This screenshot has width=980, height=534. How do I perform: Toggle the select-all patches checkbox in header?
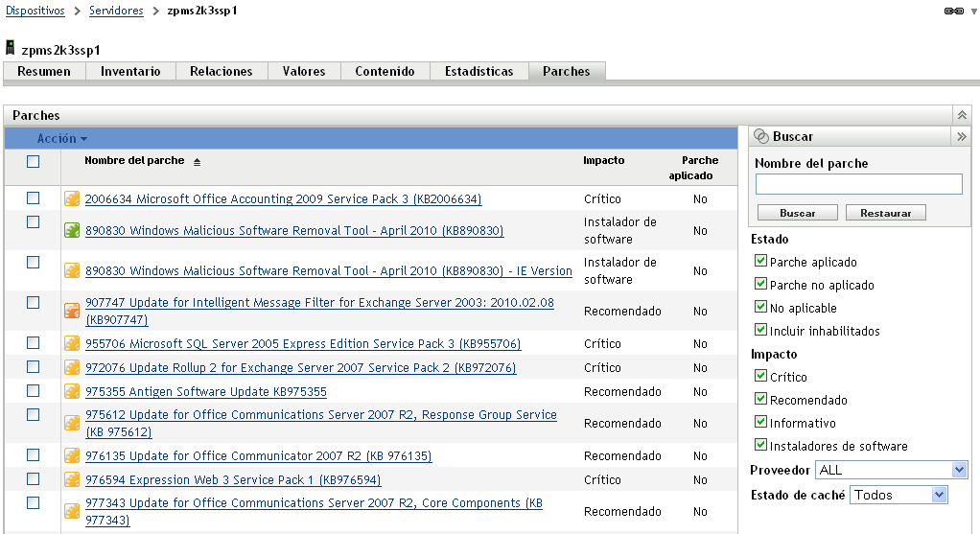click(34, 161)
